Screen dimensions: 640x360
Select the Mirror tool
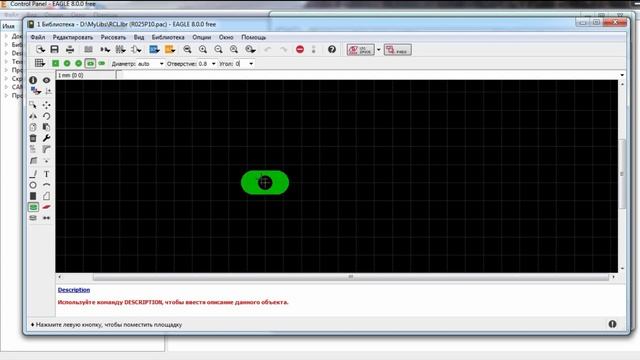click(33, 116)
